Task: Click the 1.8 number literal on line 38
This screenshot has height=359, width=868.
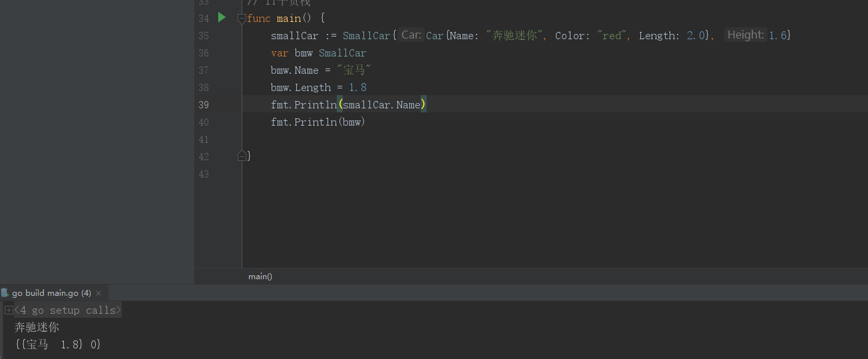Action: 357,88
